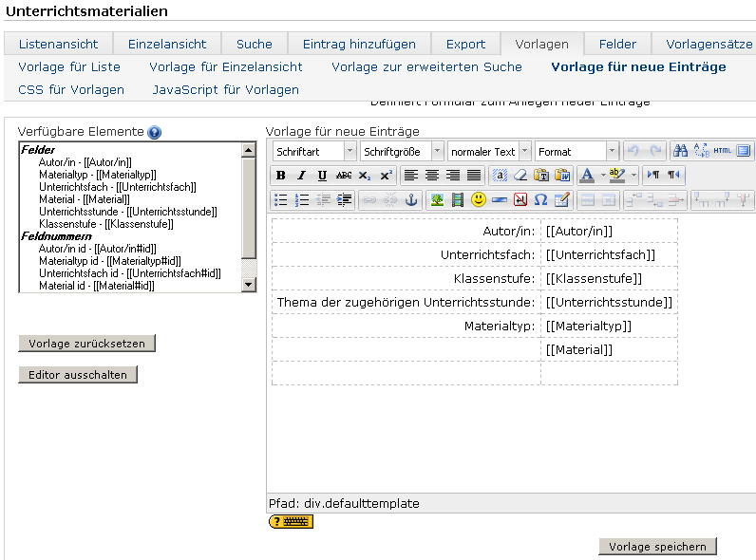The width and height of the screenshot is (756, 560).
Task: Toggle bold formatting in the editor
Action: coord(281,176)
